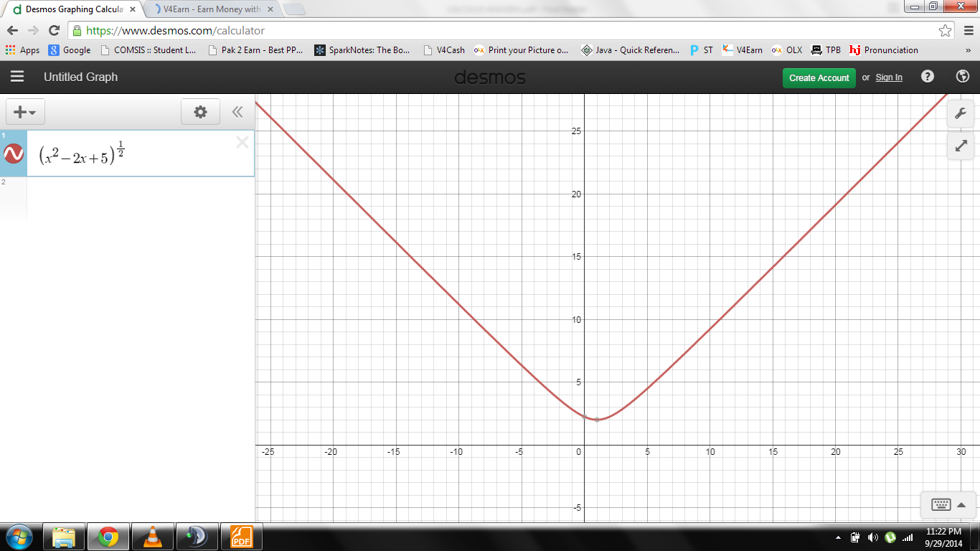The height and width of the screenshot is (551, 980).
Task: Select the Desmos Graphing Calculator tab
Action: pos(74,9)
